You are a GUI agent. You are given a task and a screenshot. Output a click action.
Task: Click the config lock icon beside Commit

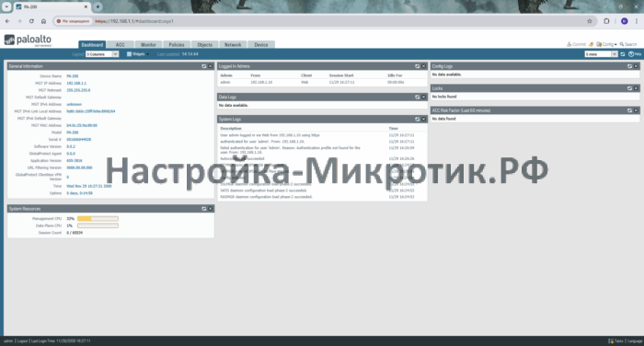[x=591, y=44]
